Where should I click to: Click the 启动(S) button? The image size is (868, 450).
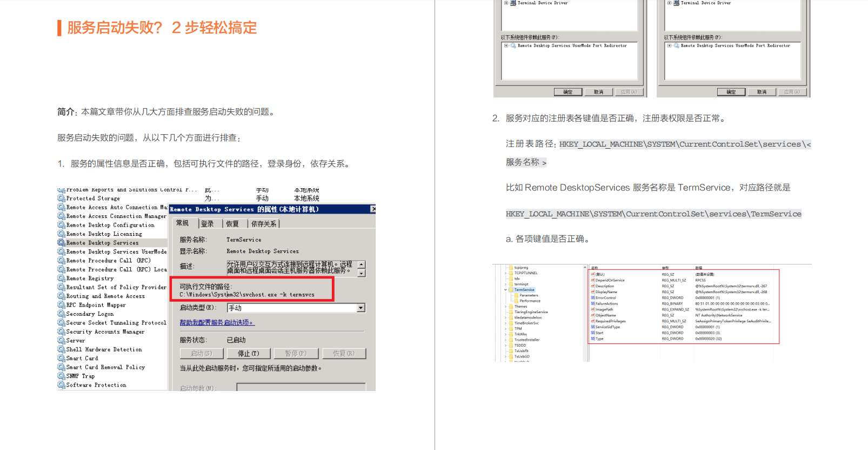click(202, 353)
